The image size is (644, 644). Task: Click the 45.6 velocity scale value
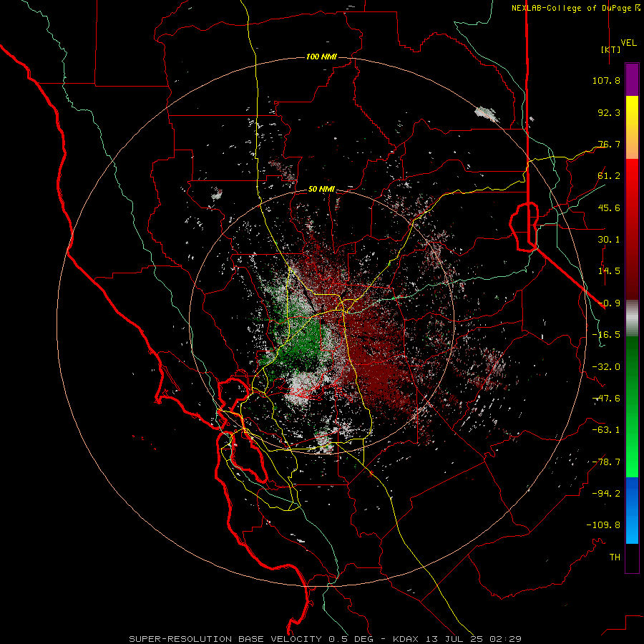pyautogui.click(x=609, y=208)
